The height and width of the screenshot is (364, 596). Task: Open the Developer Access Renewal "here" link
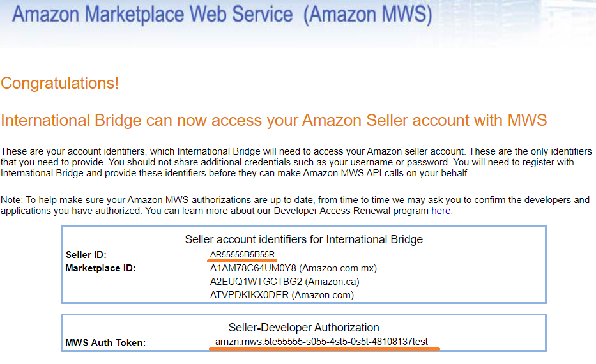click(441, 211)
